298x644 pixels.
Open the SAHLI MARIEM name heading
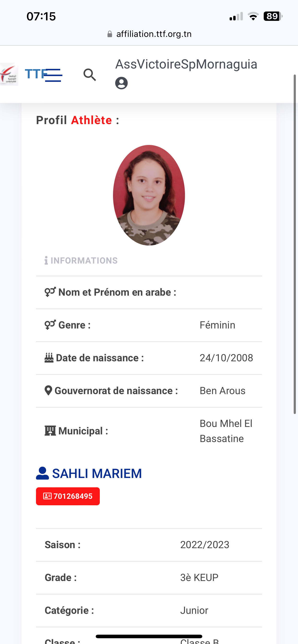click(x=97, y=473)
